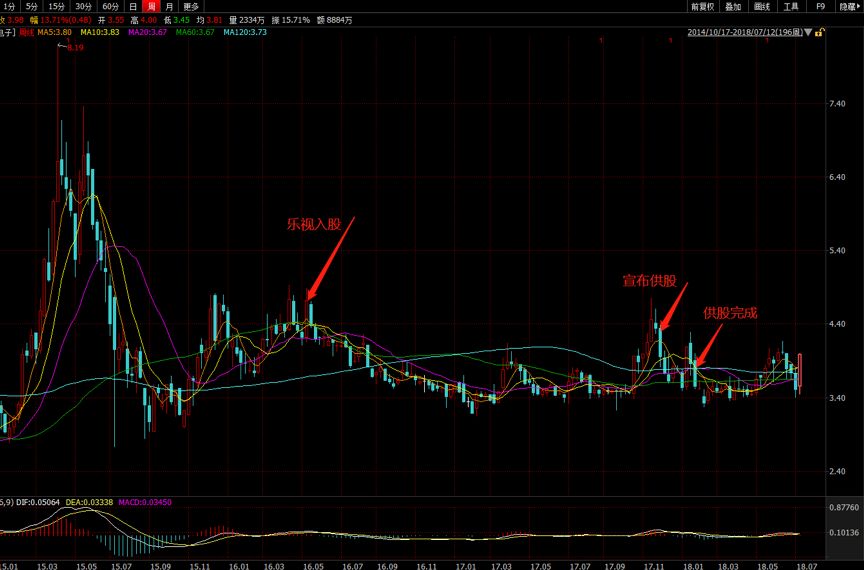Open the 画线 drawing tools
Image resolution: width=864 pixels, height=570 pixels.
point(762,7)
